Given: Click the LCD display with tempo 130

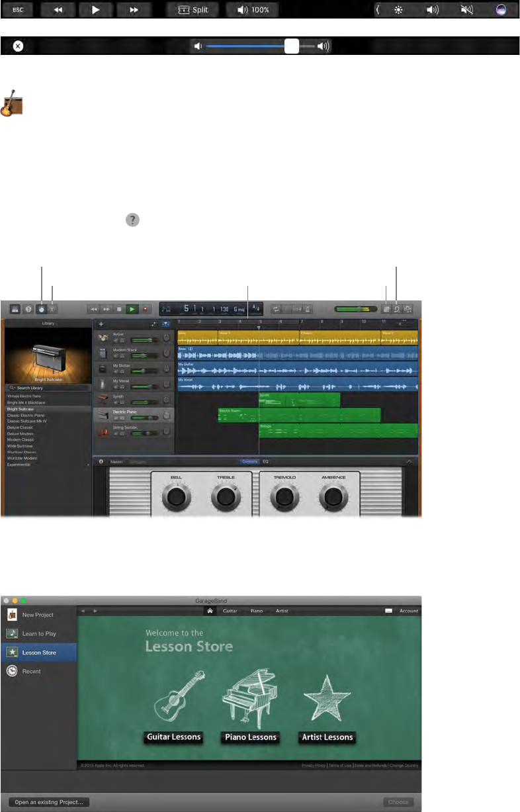Looking at the screenshot, I should (x=212, y=308).
